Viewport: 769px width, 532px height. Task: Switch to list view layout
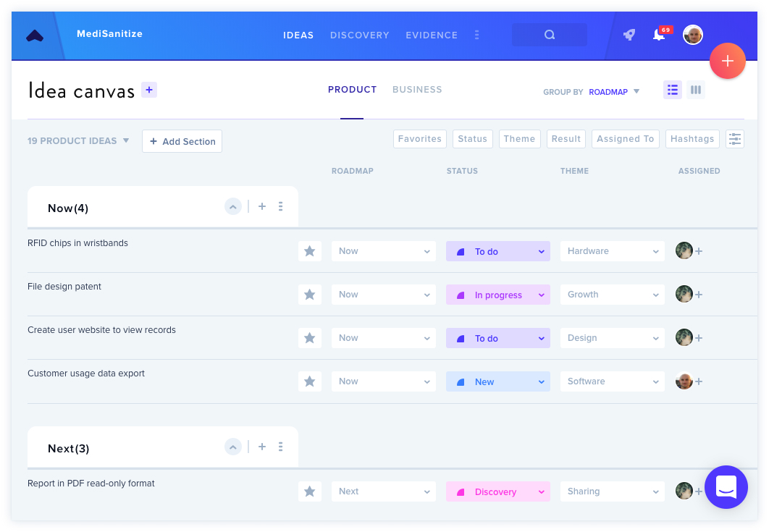(673, 90)
